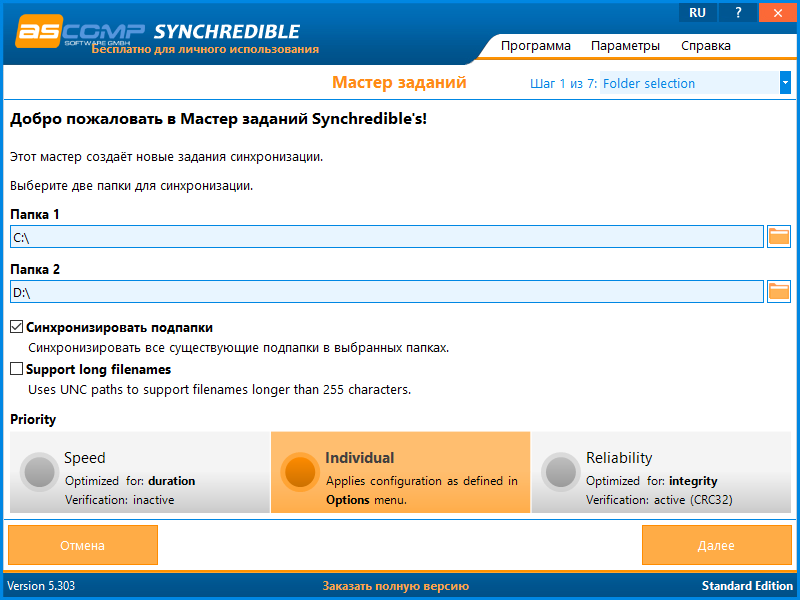Select the Reliability priority option
The height and width of the screenshot is (600, 800).
pos(661,472)
